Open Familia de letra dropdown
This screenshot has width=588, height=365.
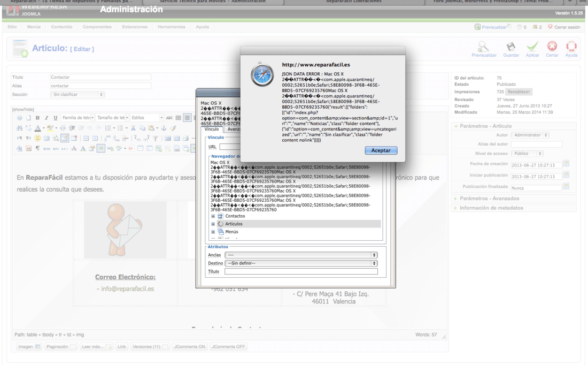78,118
